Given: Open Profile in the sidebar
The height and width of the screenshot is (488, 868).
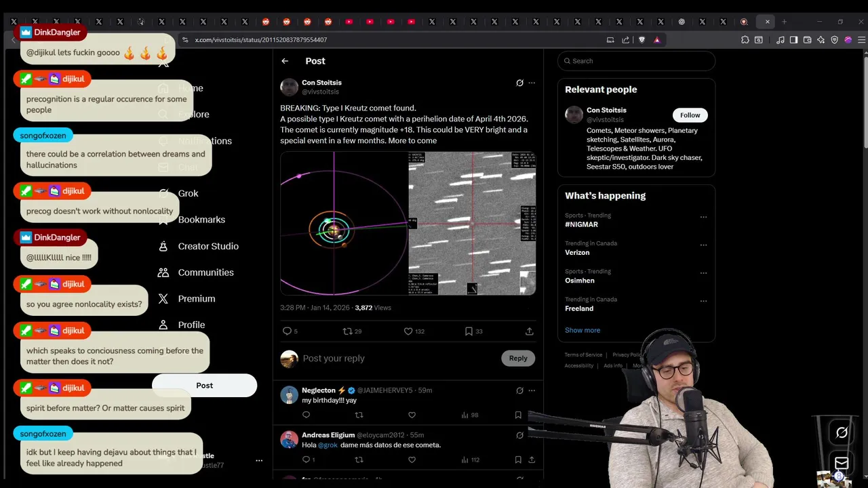Looking at the screenshot, I should (181, 325).
